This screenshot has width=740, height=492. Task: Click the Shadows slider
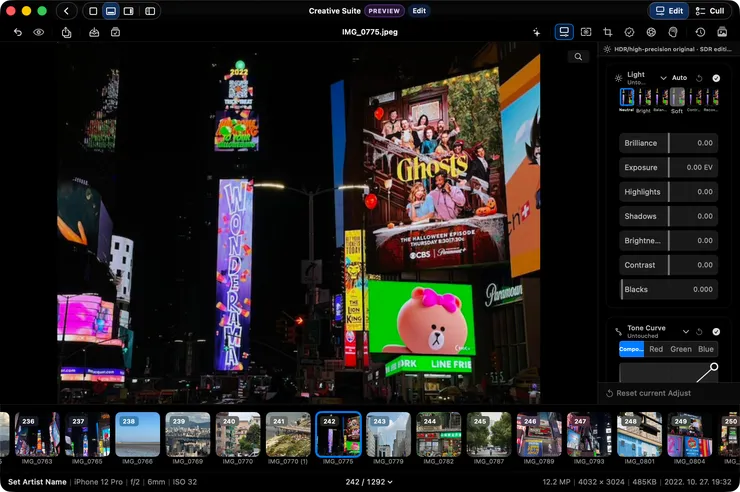pos(668,216)
